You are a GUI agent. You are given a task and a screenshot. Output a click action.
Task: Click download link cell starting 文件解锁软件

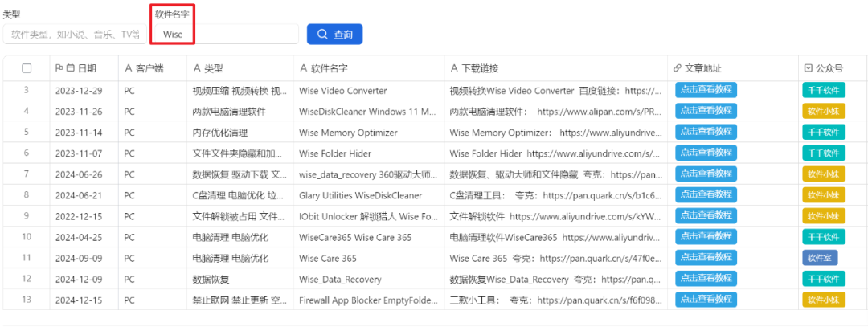pyautogui.click(x=556, y=216)
